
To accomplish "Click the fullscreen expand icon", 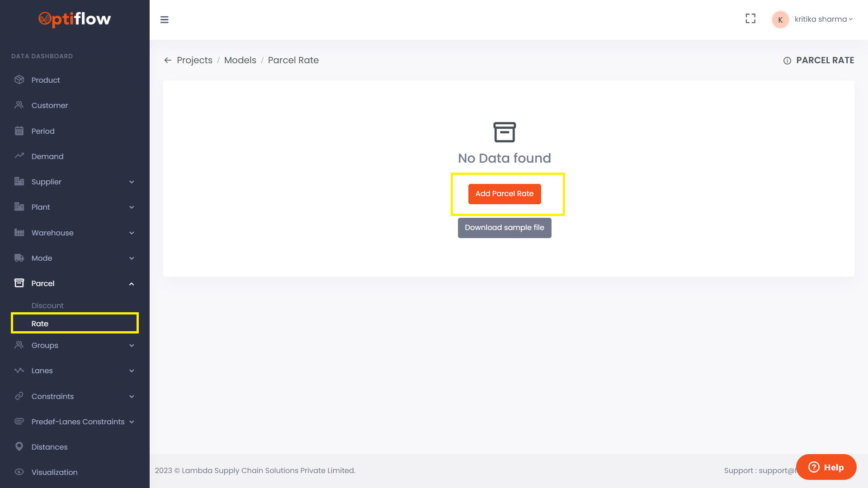I will click(x=750, y=19).
